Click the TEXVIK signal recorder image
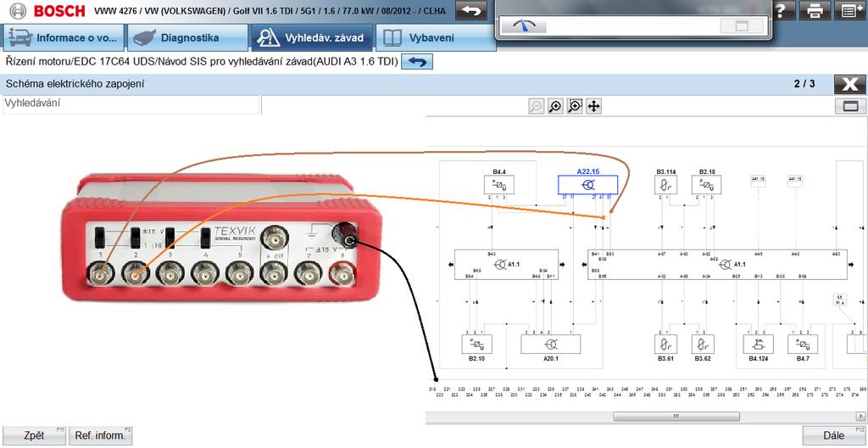Viewport: 868px width, 448px height. point(221,239)
